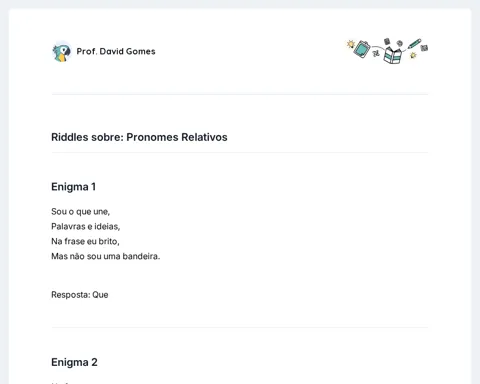The width and height of the screenshot is (480, 384).
Task: Click the divider line above Enigma 2
Action: [x=240, y=327]
